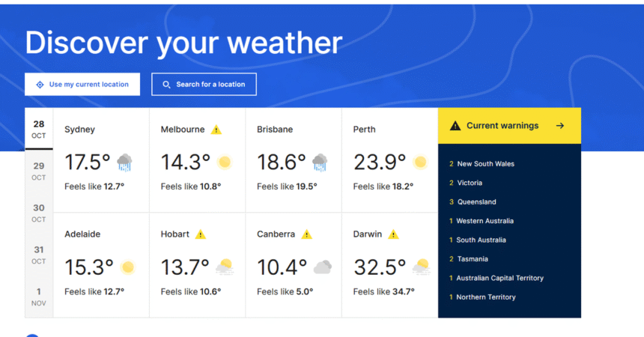Click Sydney's rain shower weather icon
The width and height of the screenshot is (644, 337).
tap(124, 162)
